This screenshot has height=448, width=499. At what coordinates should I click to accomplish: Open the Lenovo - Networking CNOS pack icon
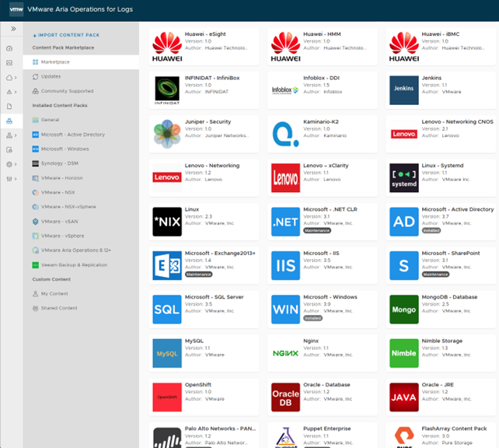pos(404,134)
